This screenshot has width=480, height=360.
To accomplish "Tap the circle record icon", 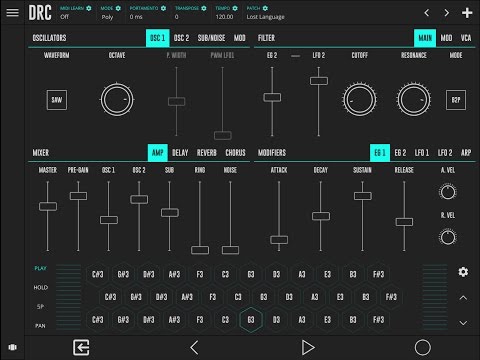I will coord(423,348).
